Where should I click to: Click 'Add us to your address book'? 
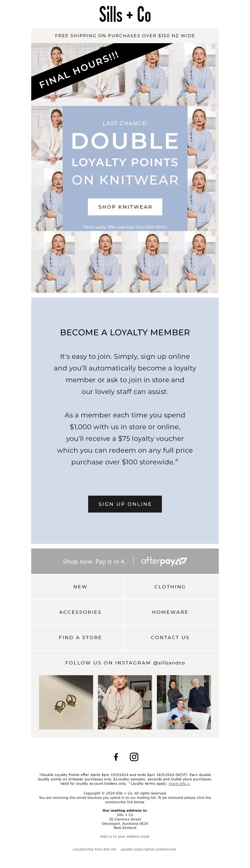point(125,836)
